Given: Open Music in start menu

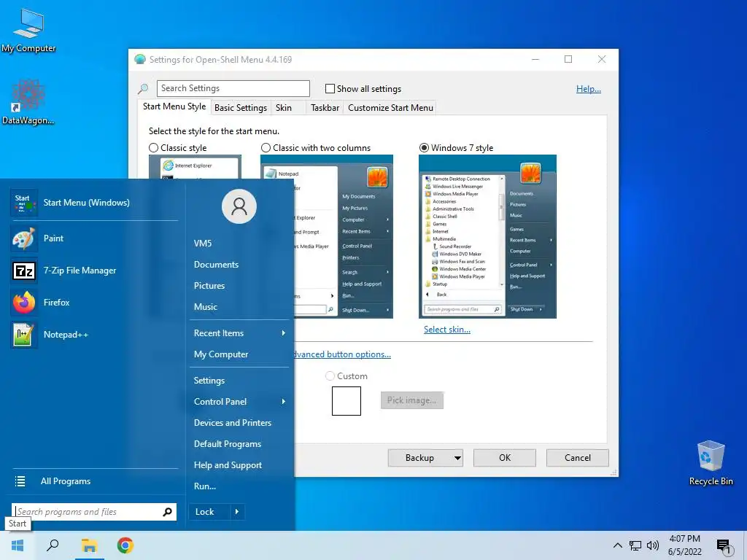Looking at the screenshot, I should [x=205, y=307].
